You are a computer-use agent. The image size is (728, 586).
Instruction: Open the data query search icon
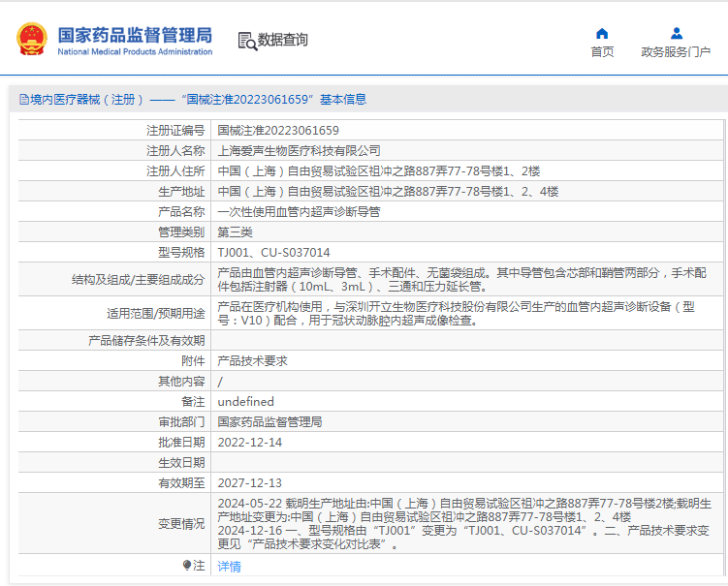pyautogui.click(x=247, y=42)
